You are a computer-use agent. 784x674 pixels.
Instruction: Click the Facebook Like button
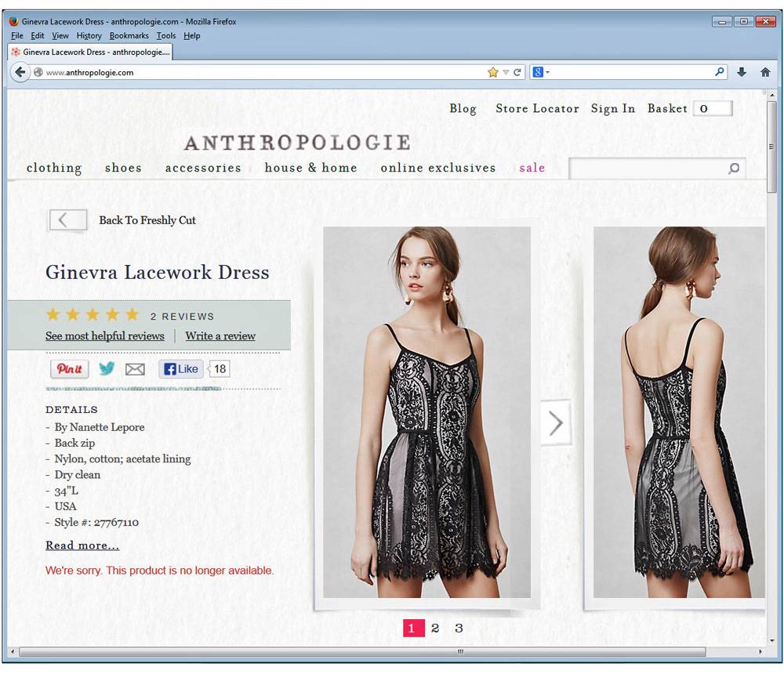pos(181,369)
